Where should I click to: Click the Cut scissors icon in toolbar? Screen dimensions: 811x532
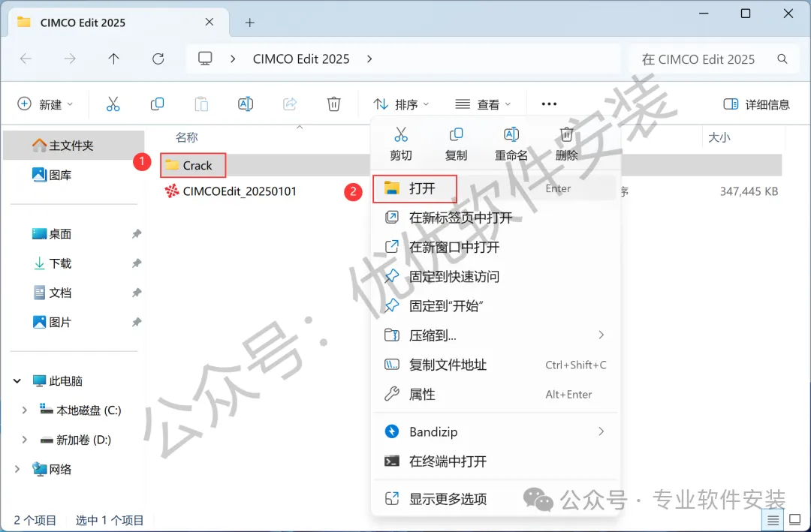[113, 104]
